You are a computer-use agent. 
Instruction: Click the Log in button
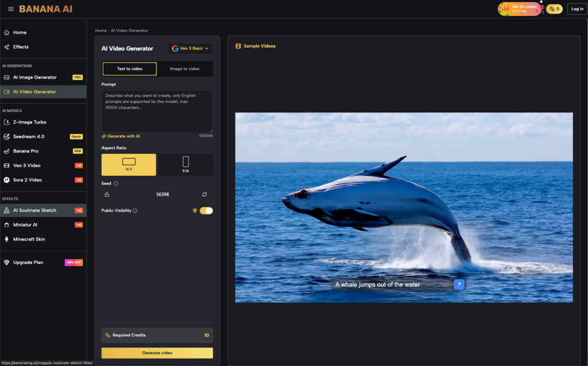point(576,9)
